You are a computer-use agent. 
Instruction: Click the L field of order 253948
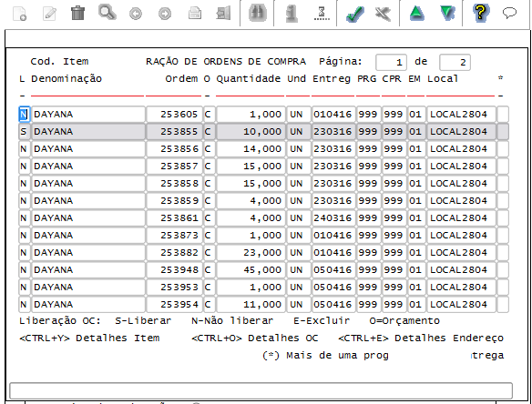coord(24,269)
